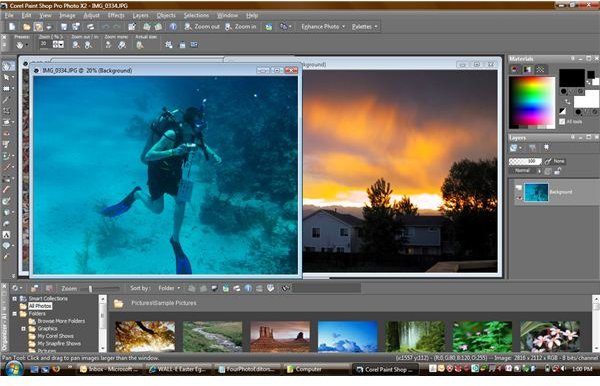The image size is (600, 386).
Task: Select All Photos in the Organizer tree
Action: [x=40, y=306]
